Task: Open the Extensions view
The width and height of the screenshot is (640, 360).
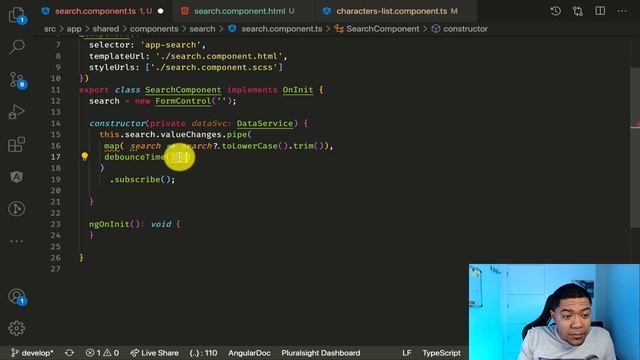Action: tap(16, 144)
